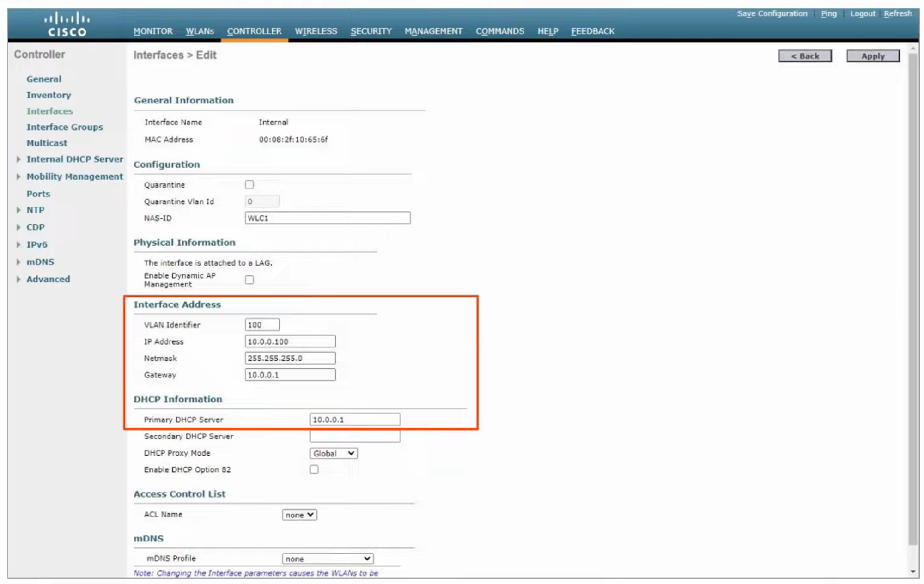Enable the Quarantine checkbox
The width and height of the screenshot is (924, 584).
click(249, 184)
